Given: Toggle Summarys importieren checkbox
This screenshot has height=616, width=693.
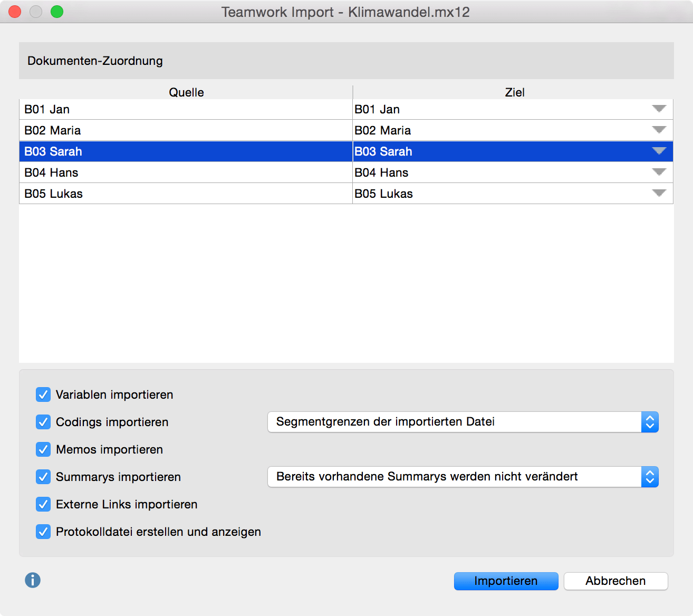Looking at the screenshot, I should click(x=43, y=477).
